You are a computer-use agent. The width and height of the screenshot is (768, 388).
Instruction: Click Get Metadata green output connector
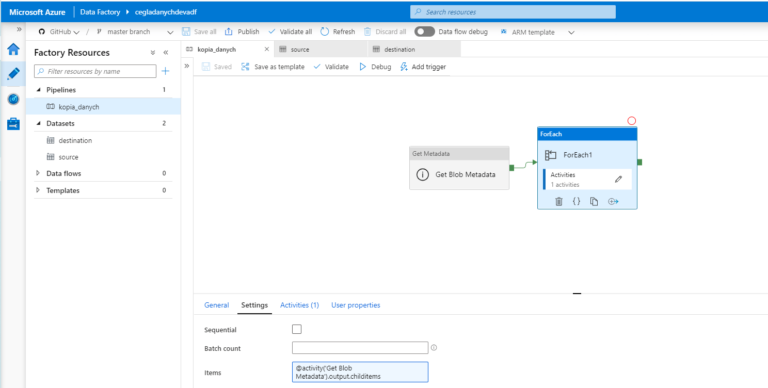tap(512, 168)
